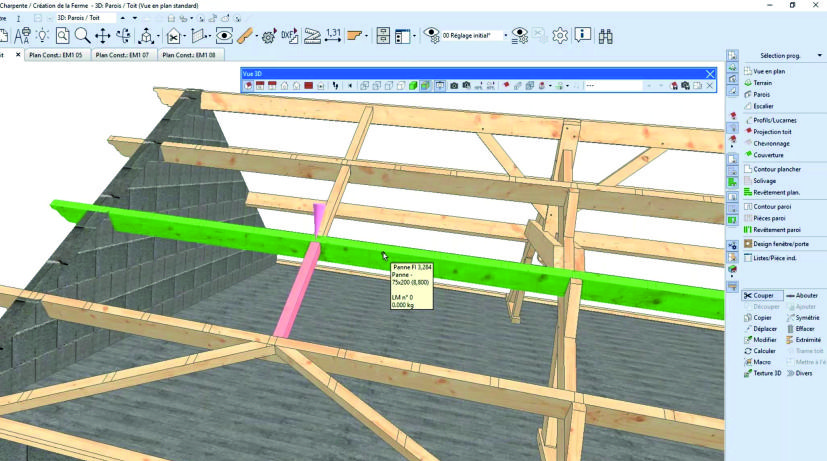Select Couverture in the right panel
827x461 pixels.
click(x=768, y=155)
